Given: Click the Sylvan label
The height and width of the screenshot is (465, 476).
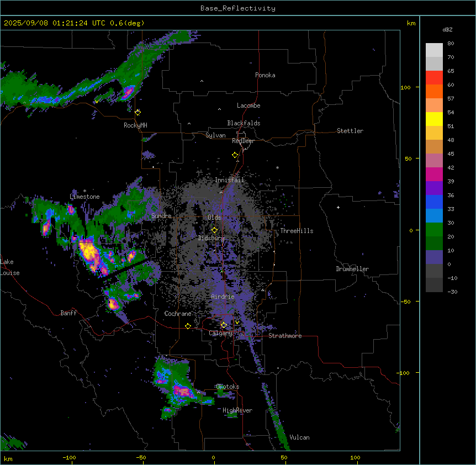Looking at the screenshot, I should coord(215,135).
